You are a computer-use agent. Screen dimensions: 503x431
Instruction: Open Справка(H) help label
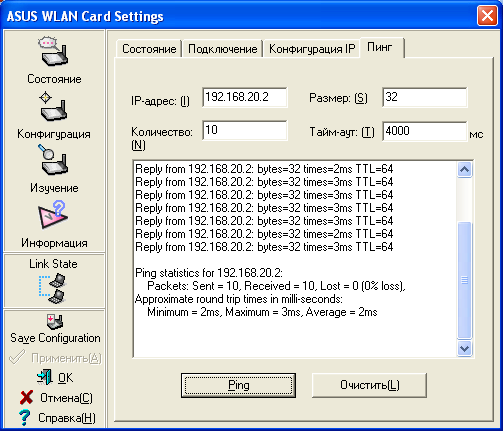coord(67,418)
